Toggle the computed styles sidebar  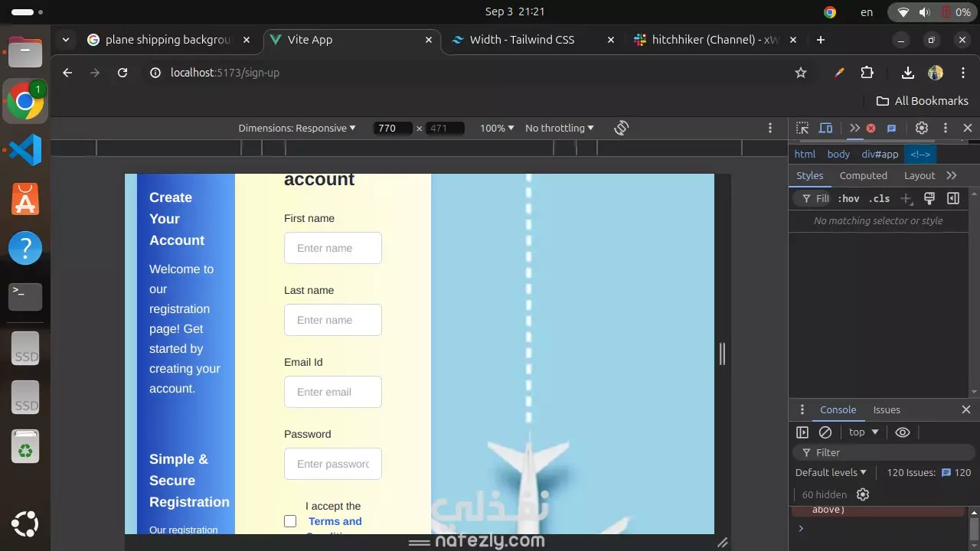(953, 198)
